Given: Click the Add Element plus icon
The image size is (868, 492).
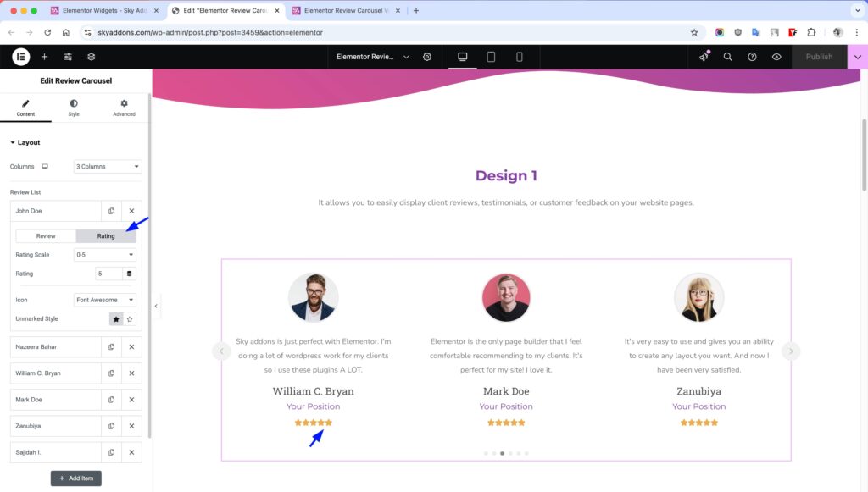Looking at the screenshot, I should pyautogui.click(x=44, y=57).
